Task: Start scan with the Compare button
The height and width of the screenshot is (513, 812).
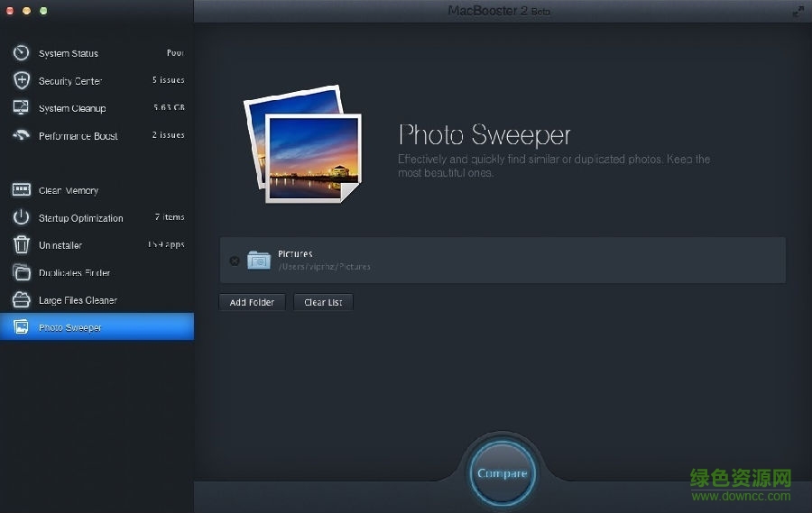Action: pyautogui.click(x=502, y=473)
